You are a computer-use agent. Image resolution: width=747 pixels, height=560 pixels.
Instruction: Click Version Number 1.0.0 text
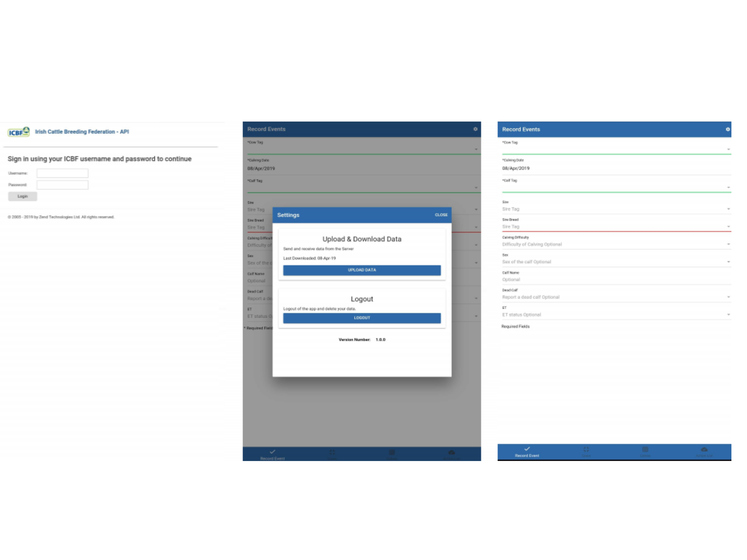click(x=362, y=340)
